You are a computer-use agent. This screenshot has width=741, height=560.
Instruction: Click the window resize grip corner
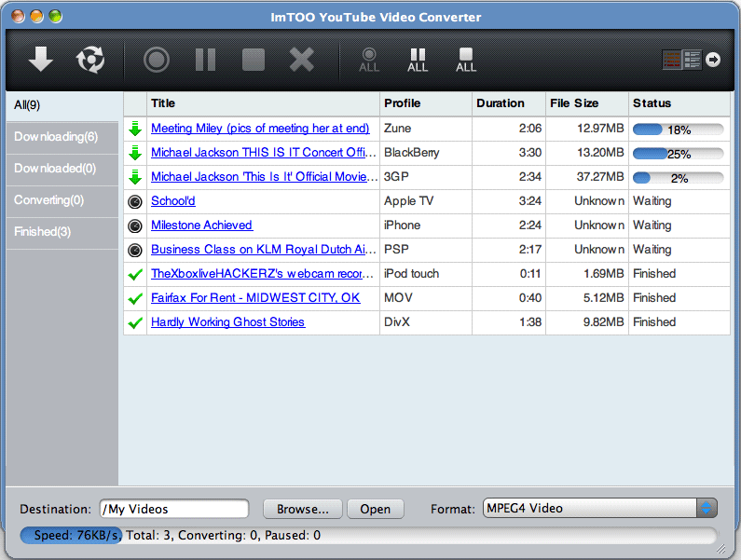tap(720, 548)
